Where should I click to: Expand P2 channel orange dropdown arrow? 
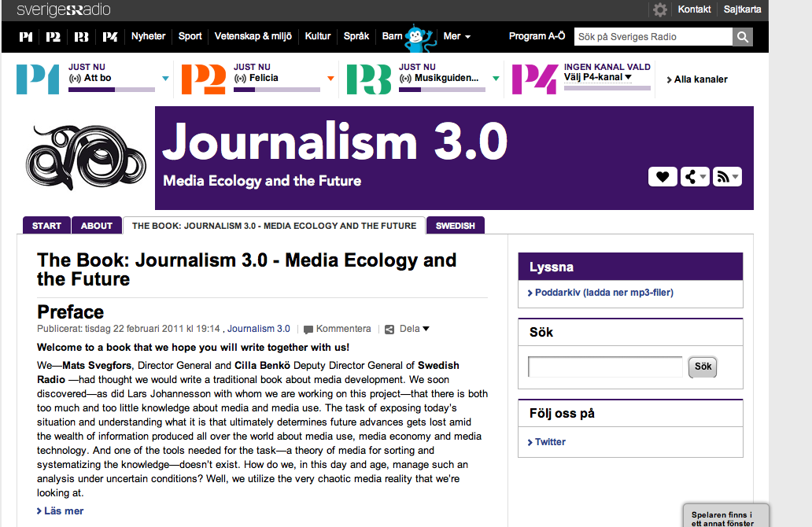(x=330, y=79)
